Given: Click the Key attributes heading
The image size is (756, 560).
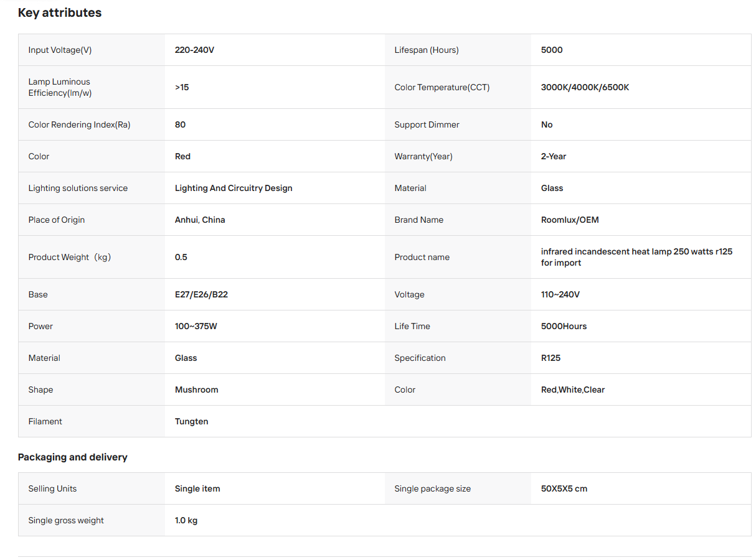Looking at the screenshot, I should [x=60, y=12].
